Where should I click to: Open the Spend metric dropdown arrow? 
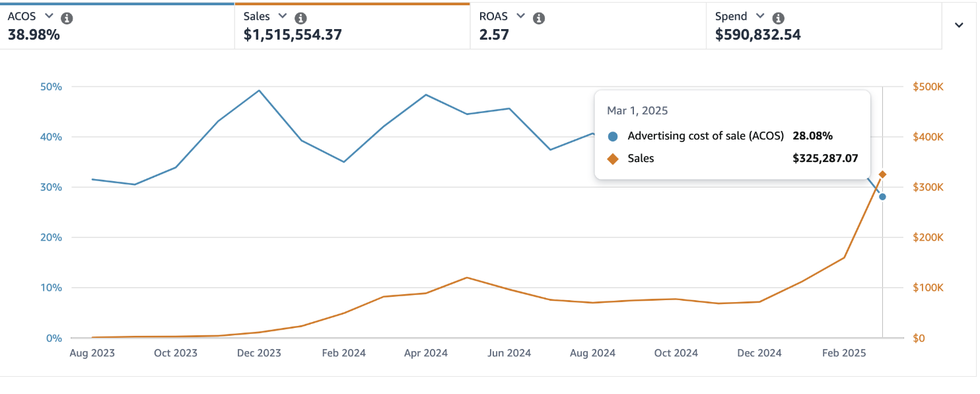click(760, 17)
